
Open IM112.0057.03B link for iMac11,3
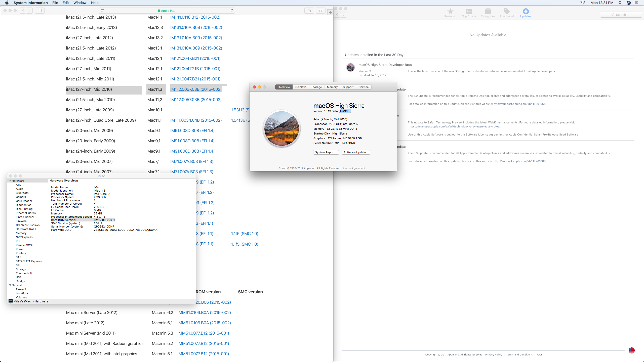[196, 89]
